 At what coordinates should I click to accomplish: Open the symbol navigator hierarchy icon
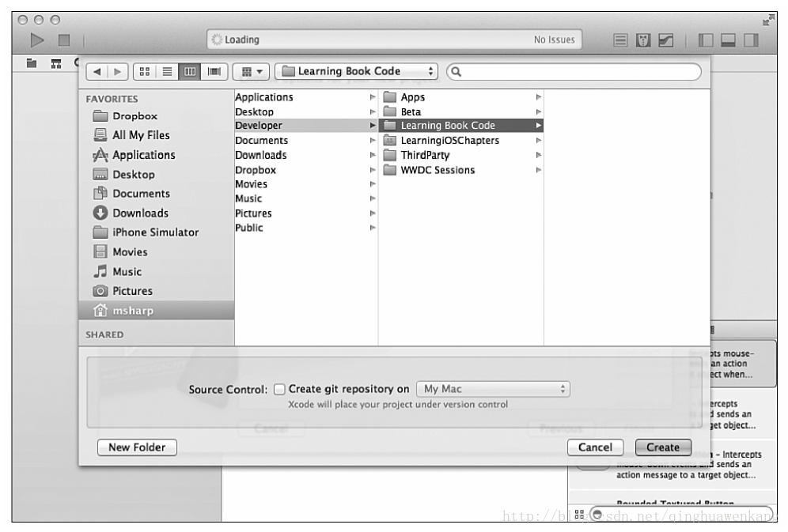tap(56, 62)
